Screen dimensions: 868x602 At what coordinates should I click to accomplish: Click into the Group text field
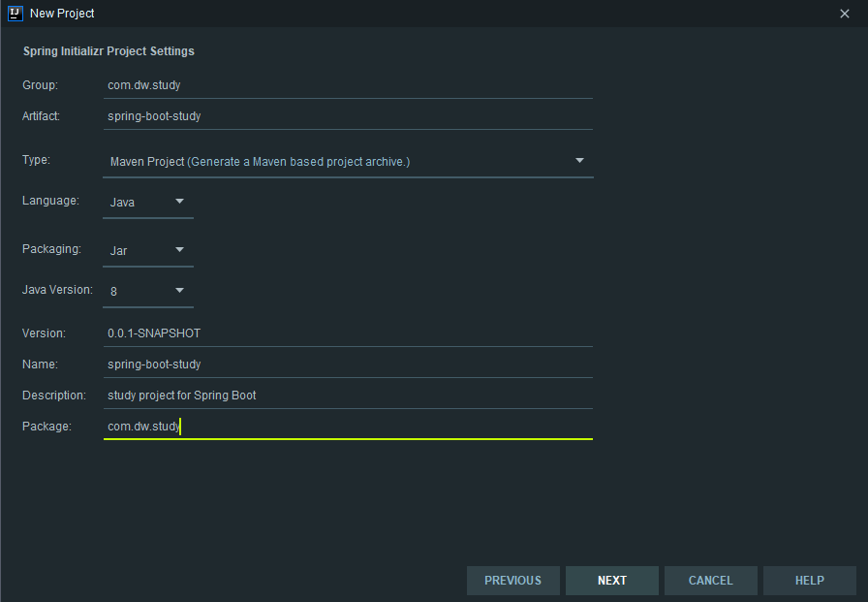(x=348, y=84)
